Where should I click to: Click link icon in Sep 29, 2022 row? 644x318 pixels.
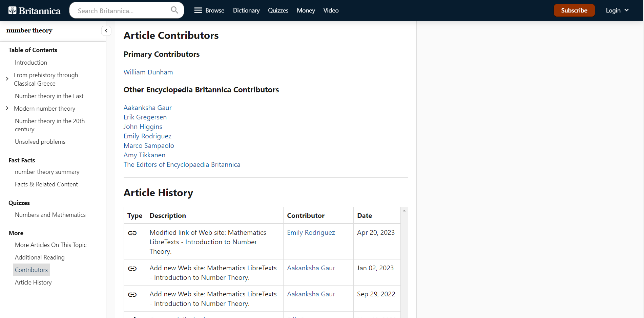132,295
